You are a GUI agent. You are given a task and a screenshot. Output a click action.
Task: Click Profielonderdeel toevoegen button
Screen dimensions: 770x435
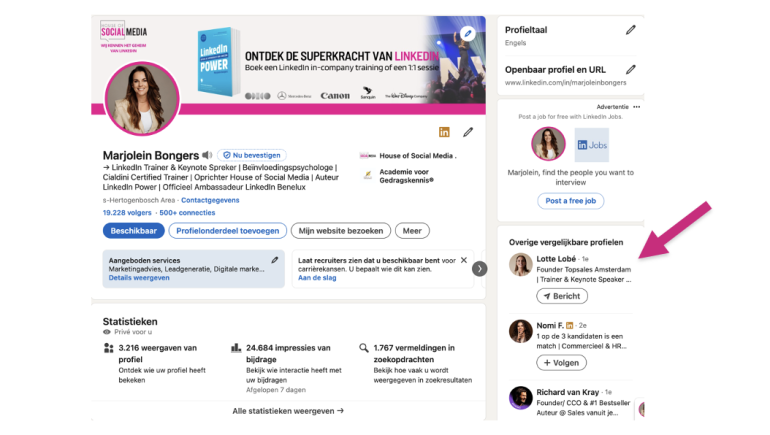point(227,231)
